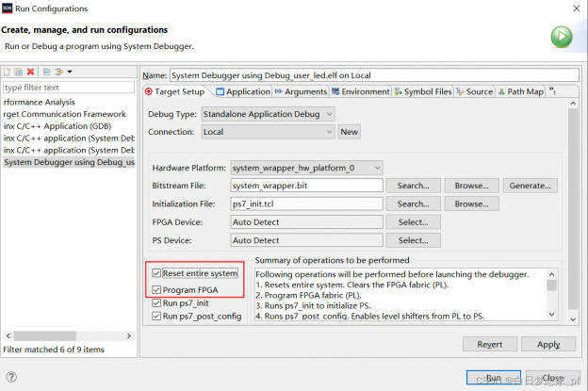Show hidden tabs overflow chevron

point(552,91)
